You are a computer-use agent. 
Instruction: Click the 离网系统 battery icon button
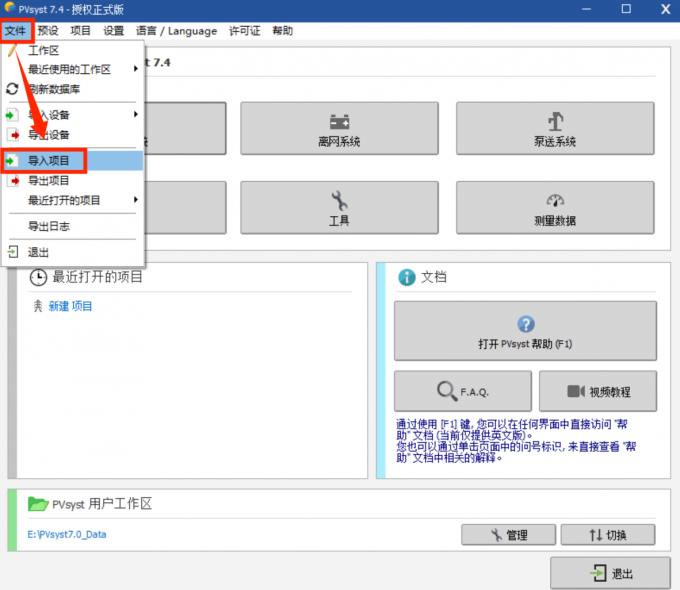[x=339, y=128]
